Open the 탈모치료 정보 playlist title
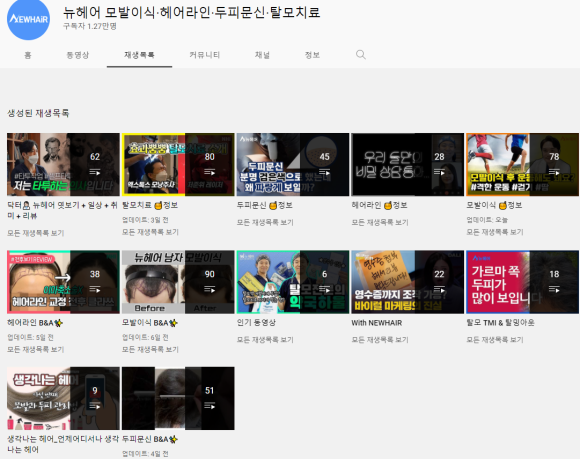 [x=150, y=205]
